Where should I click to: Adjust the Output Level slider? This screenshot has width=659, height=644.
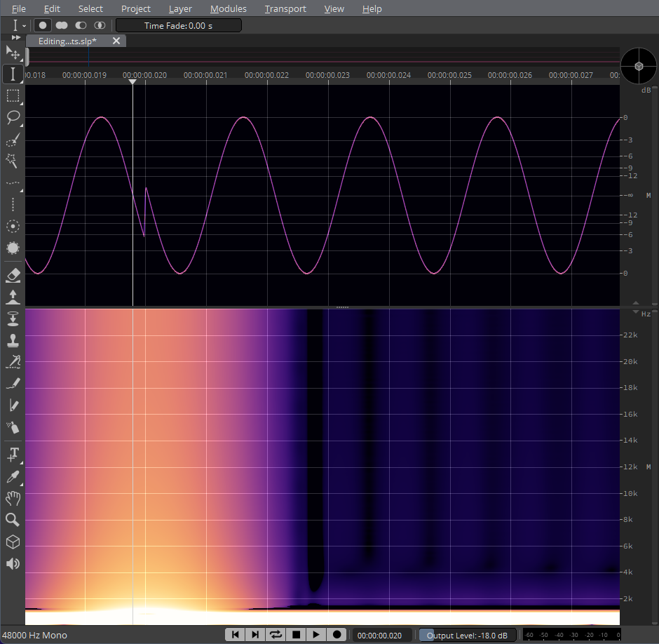pyautogui.click(x=468, y=635)
